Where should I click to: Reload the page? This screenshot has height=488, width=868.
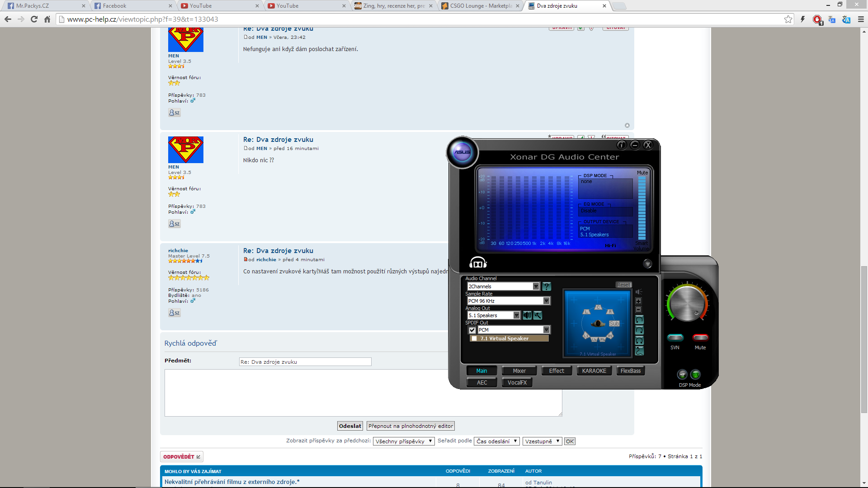(x=34, y=19)
